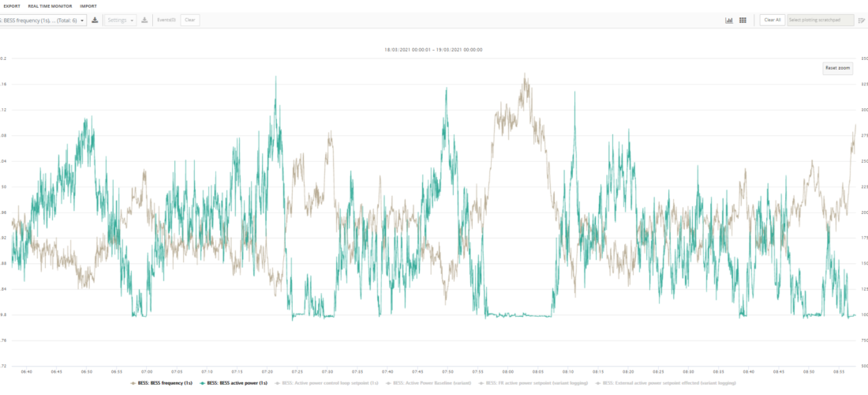Click the Clear All button

773,20
